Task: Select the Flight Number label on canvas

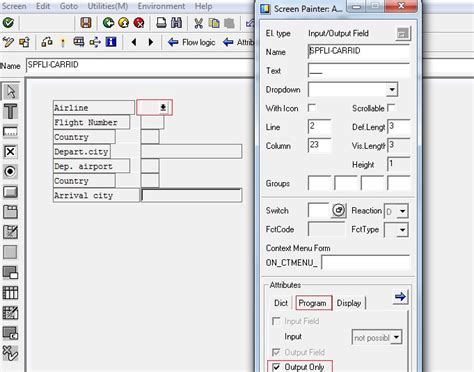Action: [91, 122]
